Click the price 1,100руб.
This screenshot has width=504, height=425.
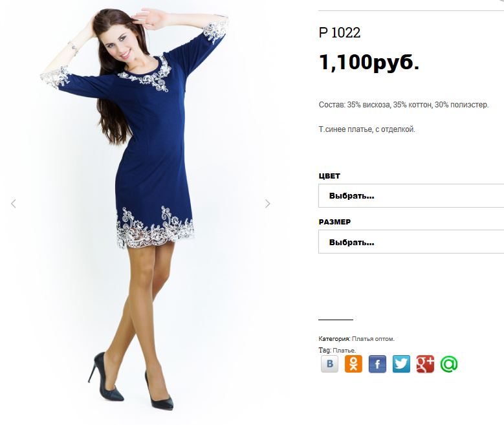coord(369,62)
